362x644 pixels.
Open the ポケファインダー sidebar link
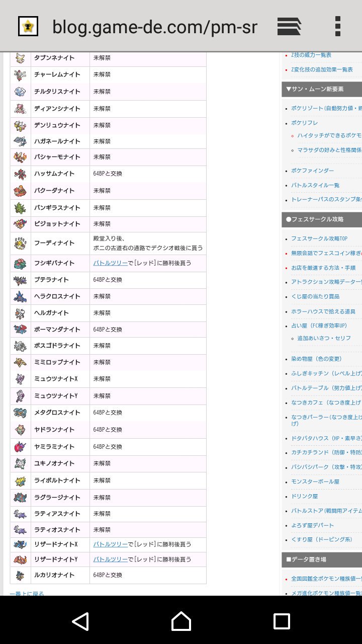pos(312,171)
